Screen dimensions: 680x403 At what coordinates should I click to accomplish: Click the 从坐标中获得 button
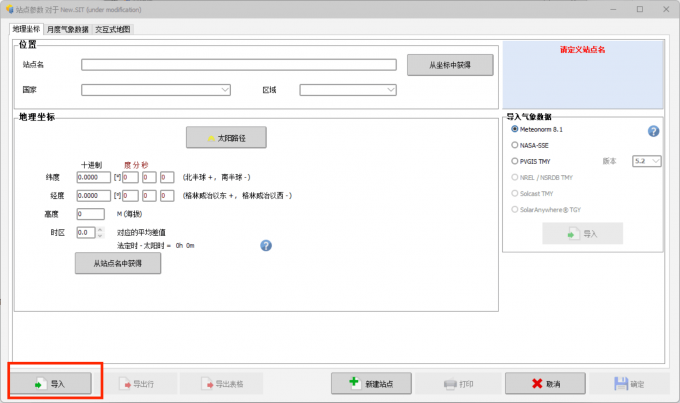(450, 65)
